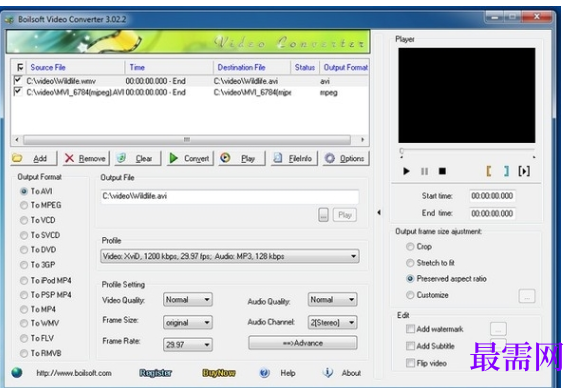Open the Frame Size dropdown
The width and height of the screenshot is (582, 388).
[188, 323]
